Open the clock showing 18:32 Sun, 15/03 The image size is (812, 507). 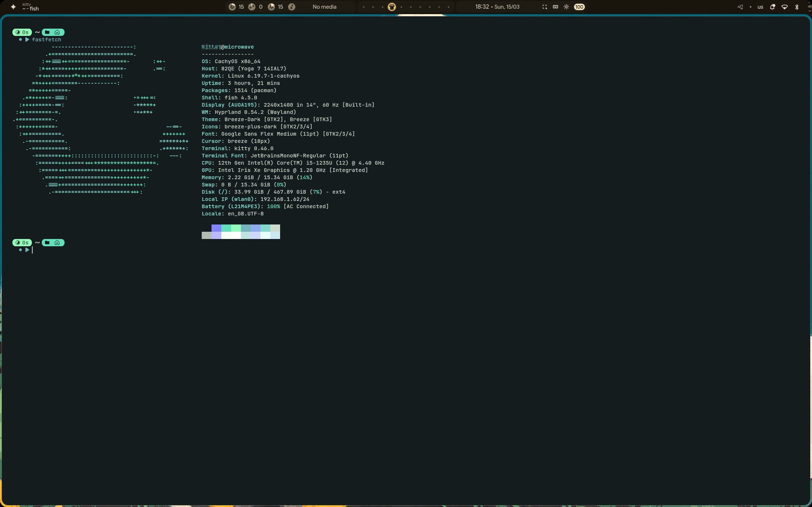497,7
